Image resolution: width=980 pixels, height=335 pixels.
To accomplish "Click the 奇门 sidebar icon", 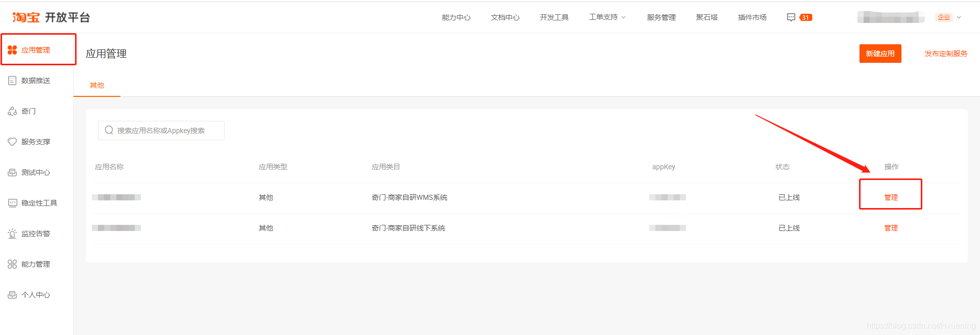I will point(12,111).
